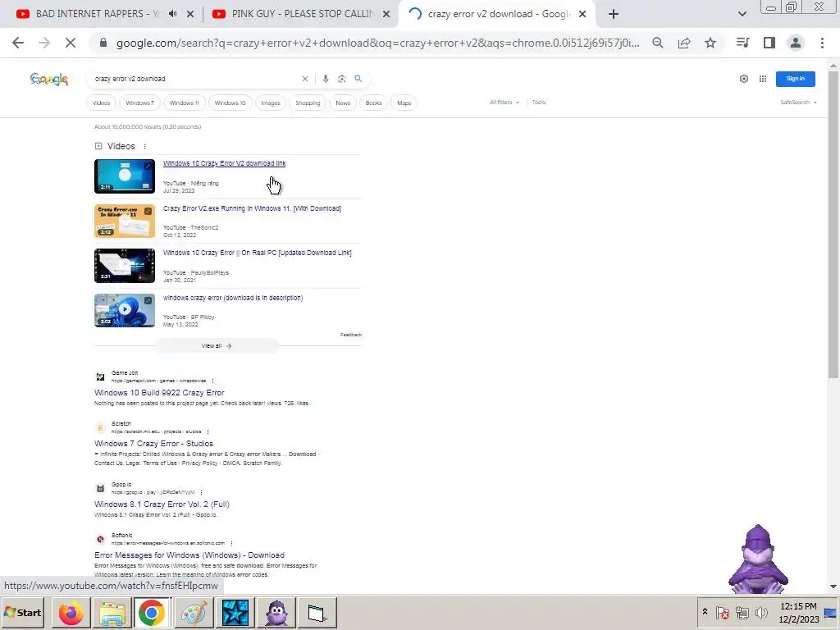Image resolution: width=840 pixels, height=630 pixels.
Task: Start voice search with microphone icon
Action: (x=325, y=79)
